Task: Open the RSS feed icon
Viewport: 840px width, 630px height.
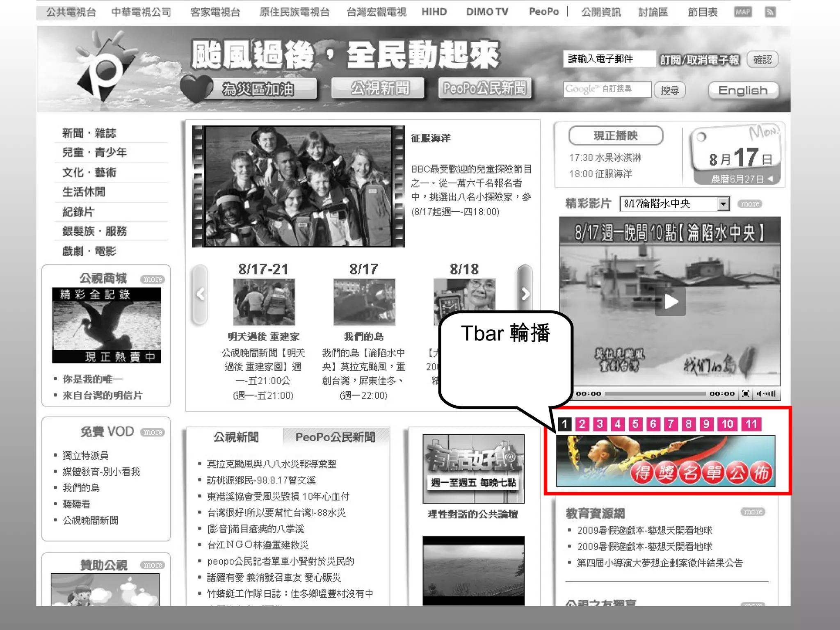Action: tap(770, 12)
